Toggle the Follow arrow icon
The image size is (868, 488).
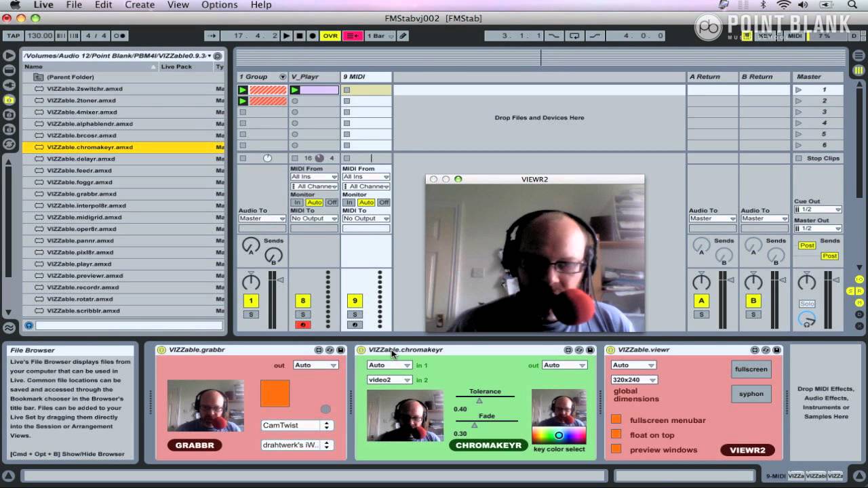pos(212,36)
